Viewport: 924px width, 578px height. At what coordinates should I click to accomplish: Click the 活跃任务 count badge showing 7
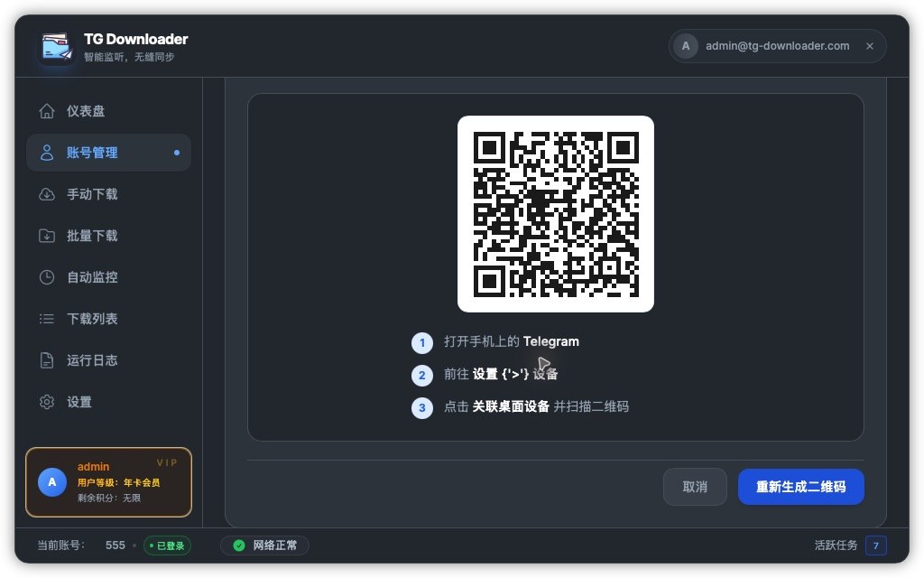point(875,545)
